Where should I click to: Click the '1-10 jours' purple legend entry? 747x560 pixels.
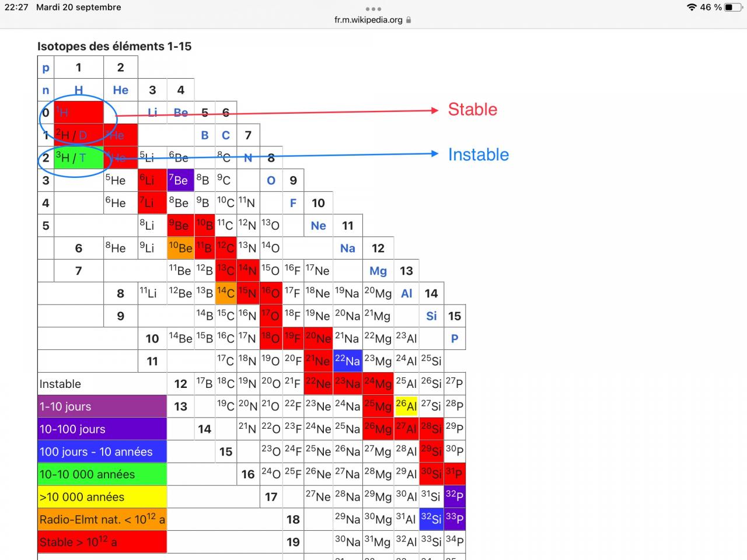pyautogui.click(x=102, y=407)
